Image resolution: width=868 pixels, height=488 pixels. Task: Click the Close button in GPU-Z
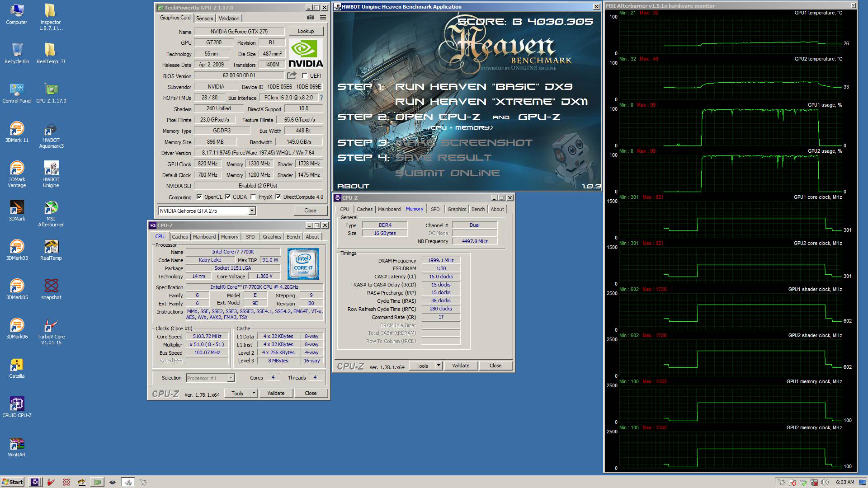tap(310, 211)
